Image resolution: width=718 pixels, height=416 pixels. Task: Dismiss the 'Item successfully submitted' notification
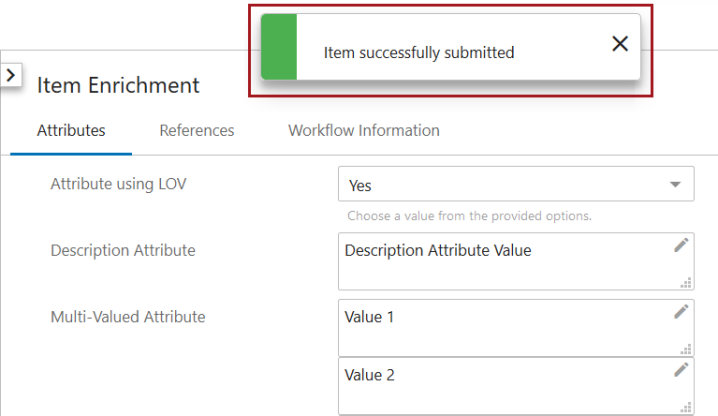[x=620, y=44]
